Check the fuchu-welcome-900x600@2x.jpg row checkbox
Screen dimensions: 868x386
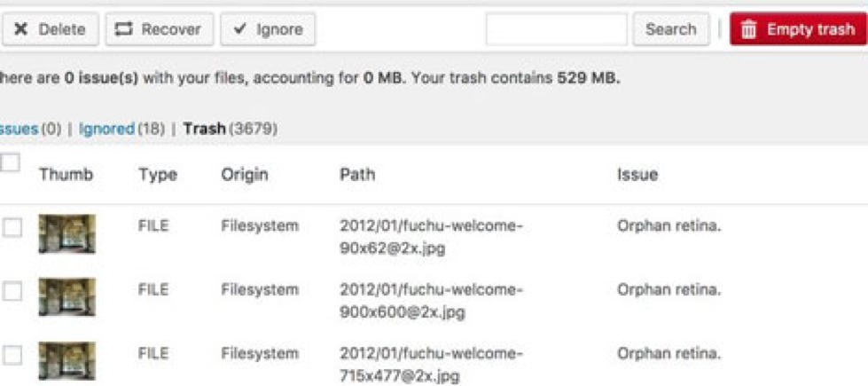coord(12,291)
